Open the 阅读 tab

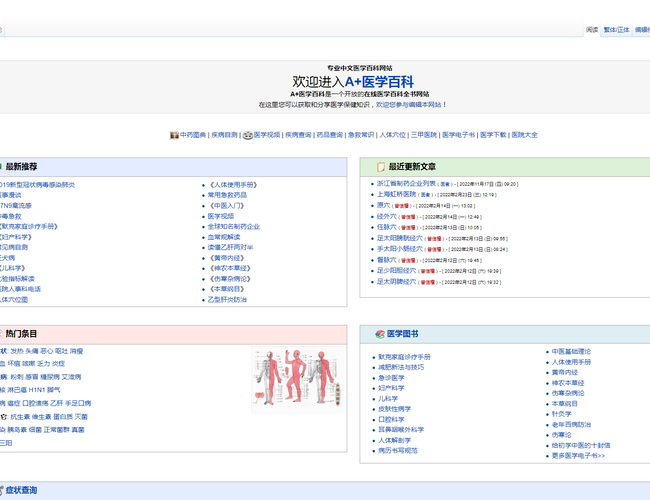pyautogui.click(x=592, y=30)
